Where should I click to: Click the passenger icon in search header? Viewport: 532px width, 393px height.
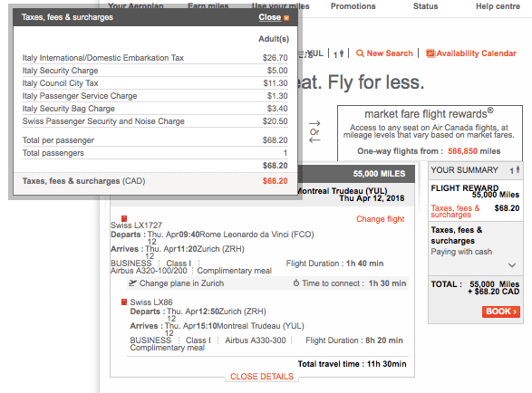[342, 53]
